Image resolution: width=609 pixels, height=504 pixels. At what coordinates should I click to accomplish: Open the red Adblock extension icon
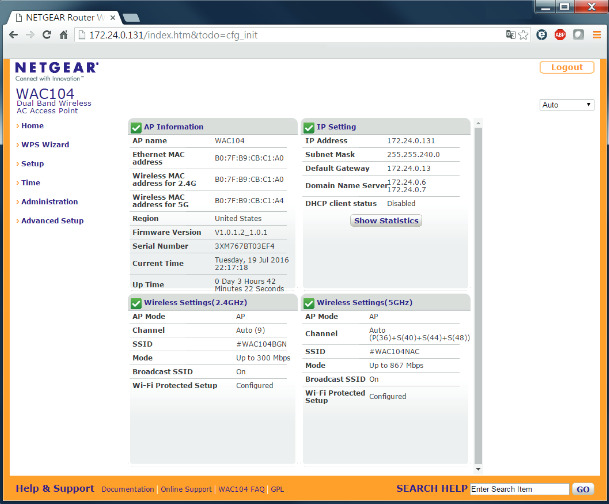560,35
